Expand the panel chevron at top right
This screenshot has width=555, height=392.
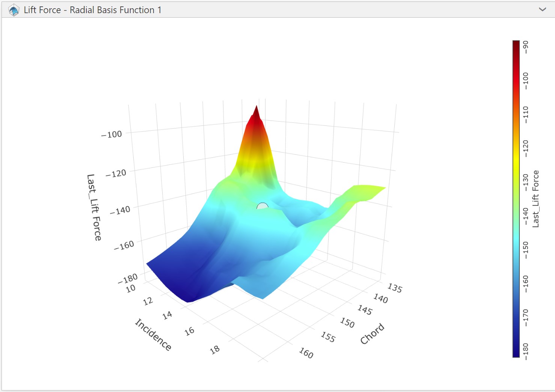click(x=542, y=10)
